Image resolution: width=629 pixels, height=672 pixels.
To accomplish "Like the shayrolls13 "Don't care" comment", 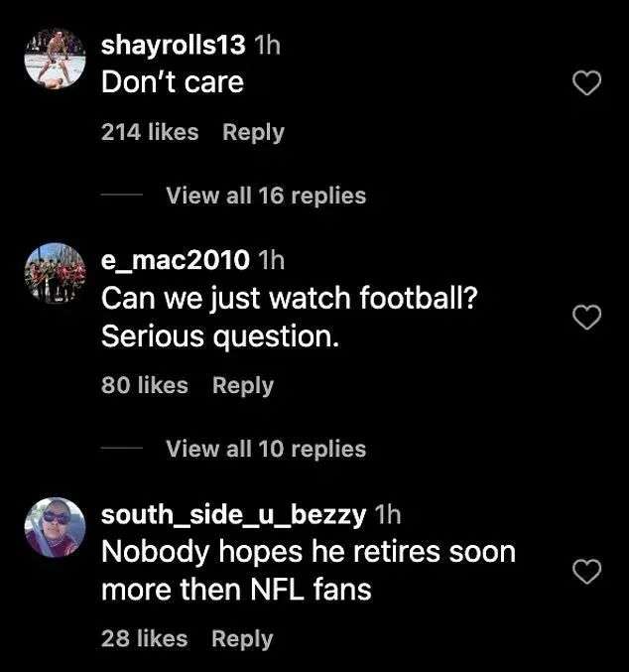I will coord(588,84).
